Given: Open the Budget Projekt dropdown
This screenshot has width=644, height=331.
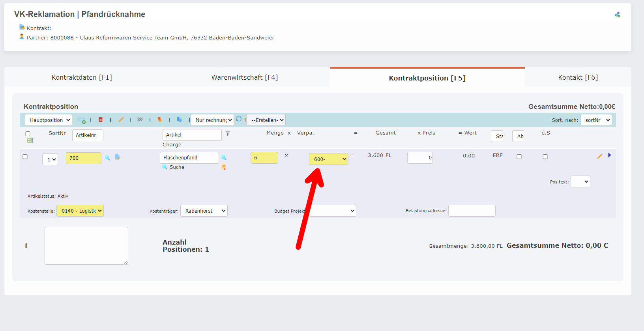Looking at the screenshot, I should pos(333,211).
